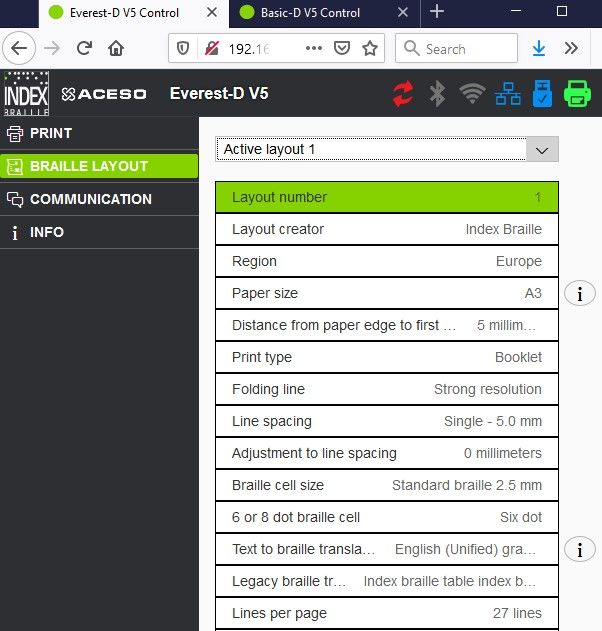Expand the browser toolbar overflow chevron
Viewport: 602px width, 631px height.
tap(571, 48)
